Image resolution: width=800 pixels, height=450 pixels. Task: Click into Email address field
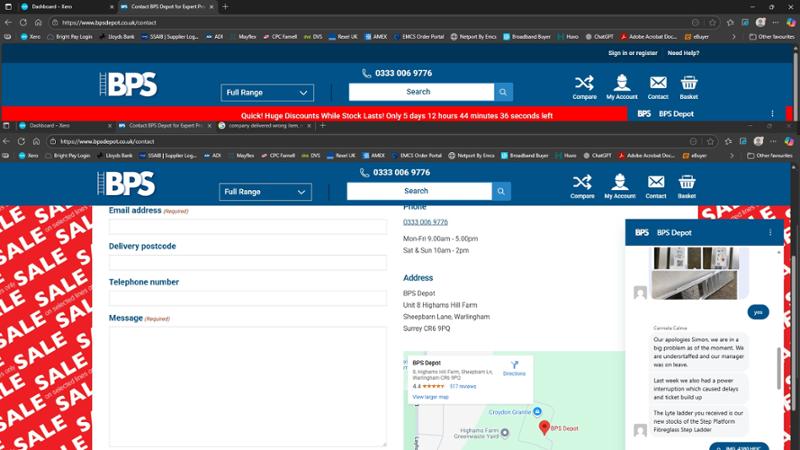pos(247,227)
